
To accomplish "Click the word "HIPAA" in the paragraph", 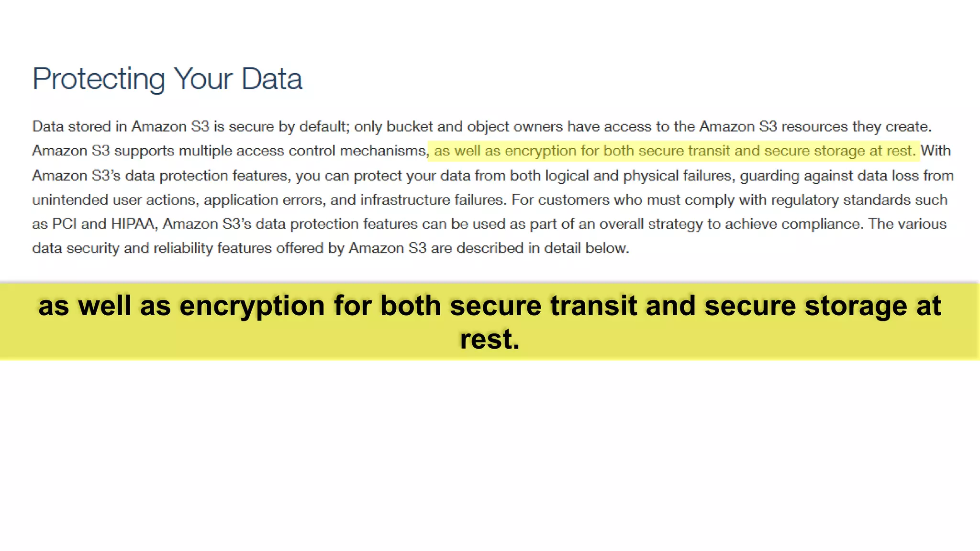I will click(x=133, y=224).
